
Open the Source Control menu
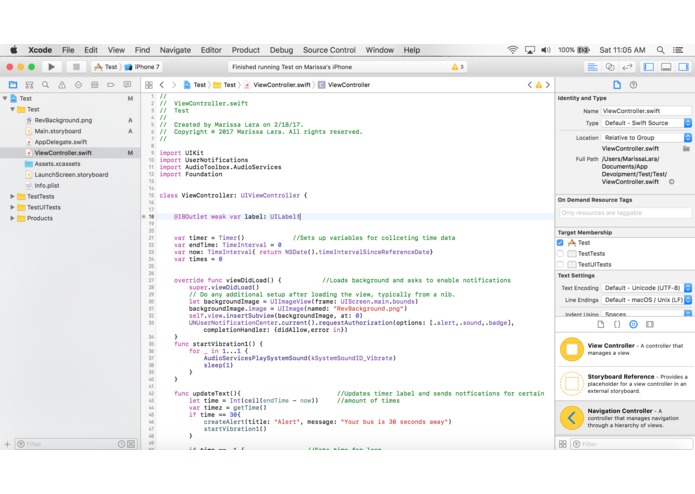(x=329, y=50)
